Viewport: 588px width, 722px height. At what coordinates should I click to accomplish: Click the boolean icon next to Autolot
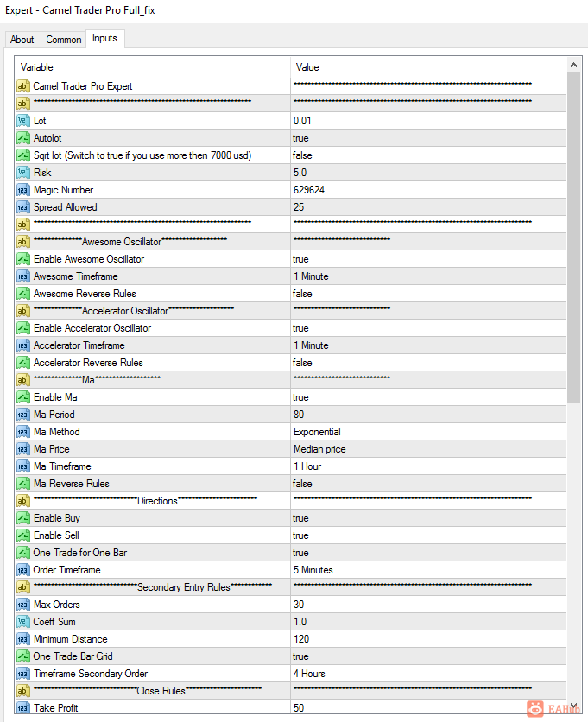(23, 138)
